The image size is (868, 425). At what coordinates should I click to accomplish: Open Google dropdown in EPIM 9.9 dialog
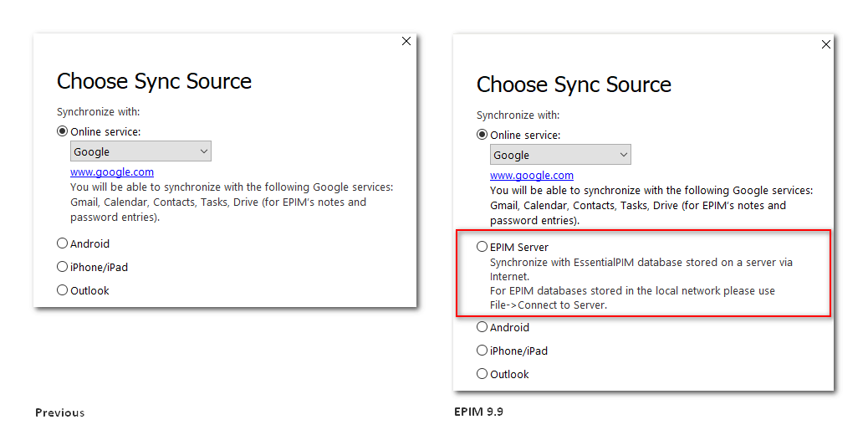point(560,155)
